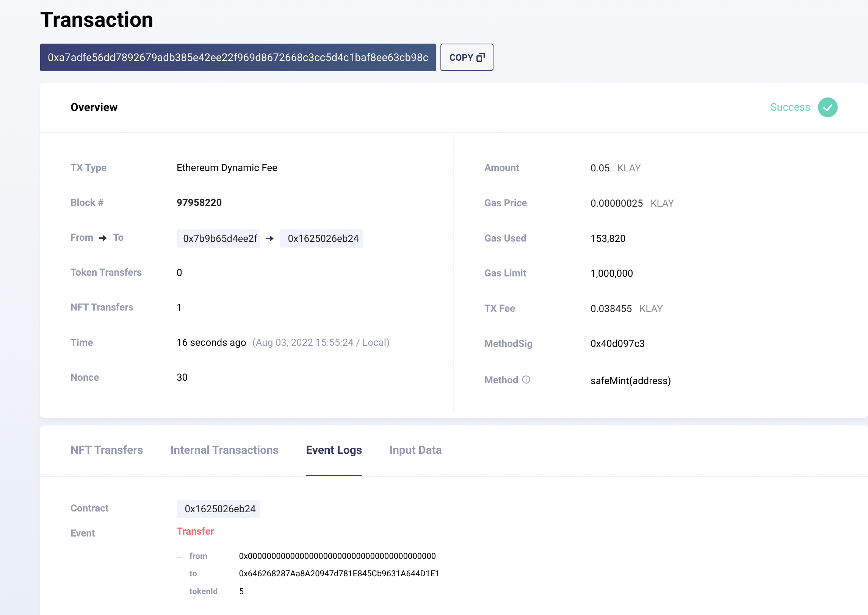Click the arrow icon between sender and recipient addresses
The height and width of the screenshot is (615, 868).
(269, 238)
